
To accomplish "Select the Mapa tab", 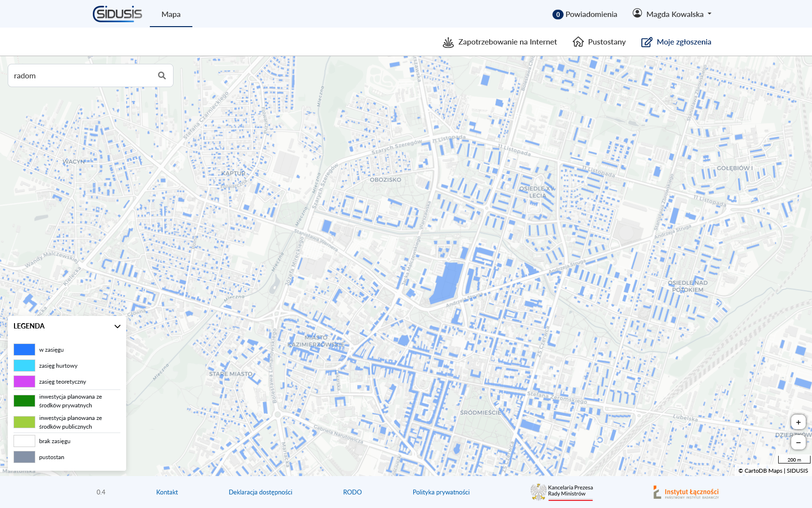I will tap(171, 14).
